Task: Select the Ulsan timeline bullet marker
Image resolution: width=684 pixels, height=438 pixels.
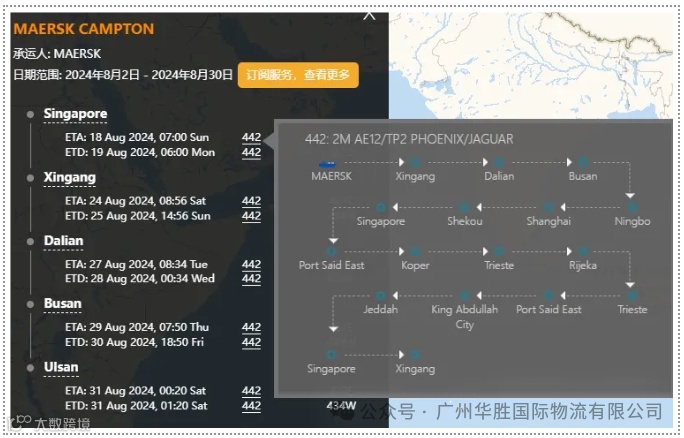Action: click(x=30, y=368)
